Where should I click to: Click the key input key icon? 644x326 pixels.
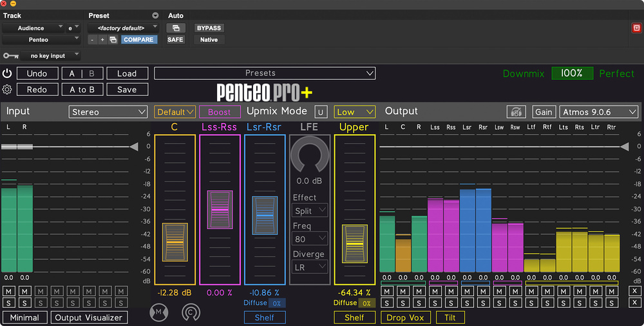11,55
